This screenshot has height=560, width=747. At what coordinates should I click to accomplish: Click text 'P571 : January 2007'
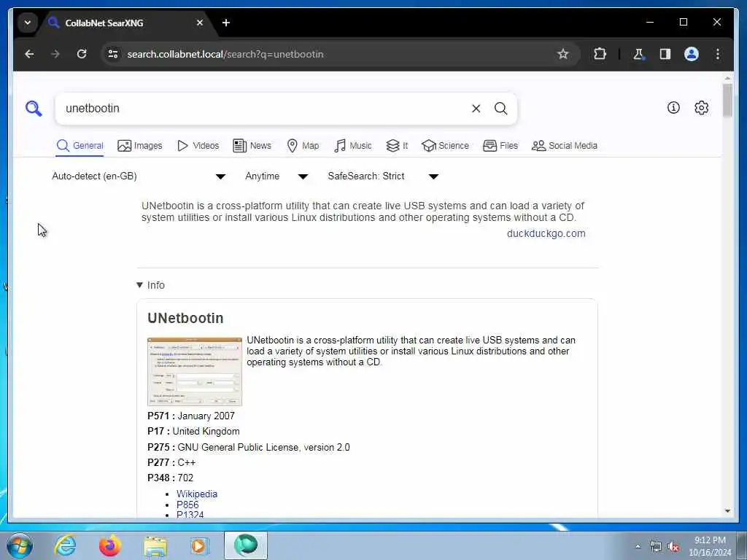[191, 416]
